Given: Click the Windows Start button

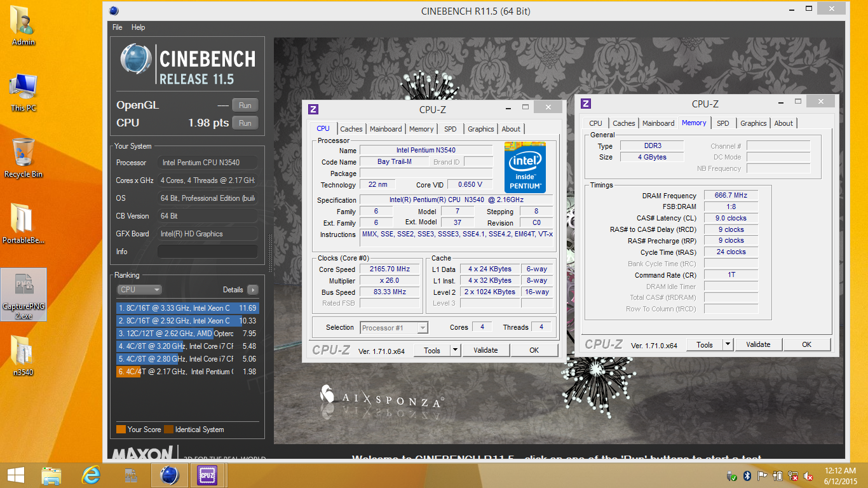Looking at the screenshot, I should (15, 475).
